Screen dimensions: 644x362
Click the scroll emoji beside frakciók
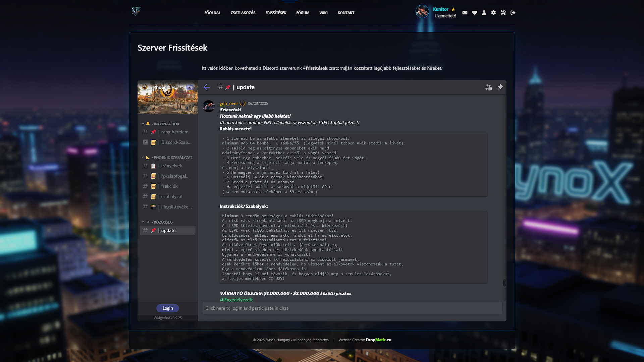tap(153, 186)
